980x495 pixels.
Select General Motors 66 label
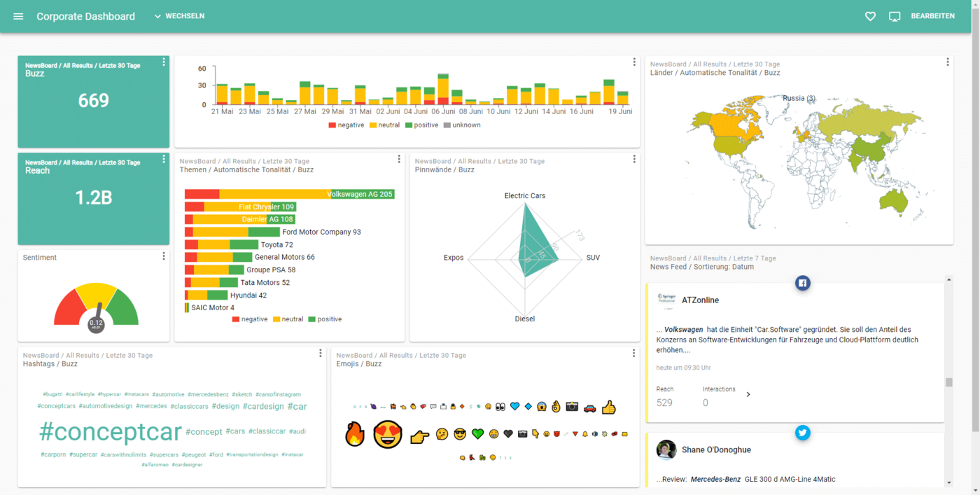(284, 257)
